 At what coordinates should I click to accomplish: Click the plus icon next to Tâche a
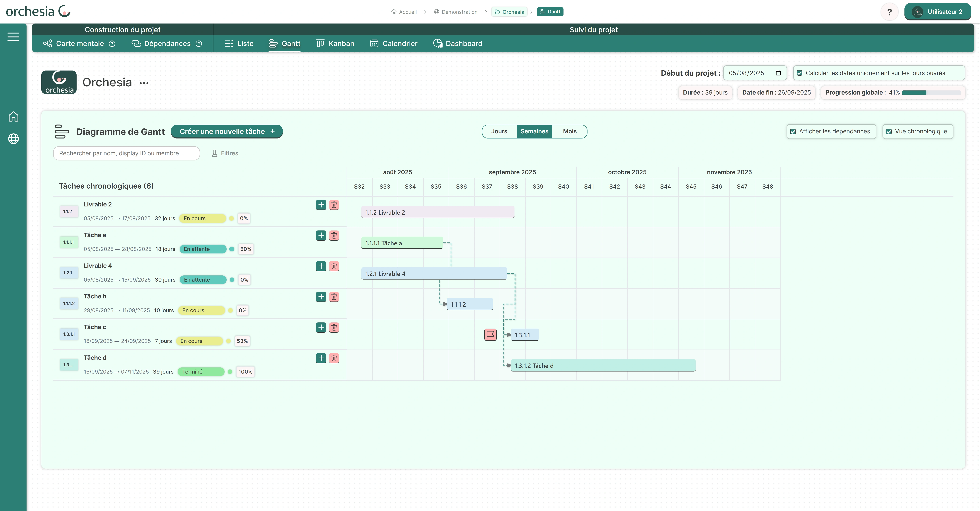coord(321,235)
